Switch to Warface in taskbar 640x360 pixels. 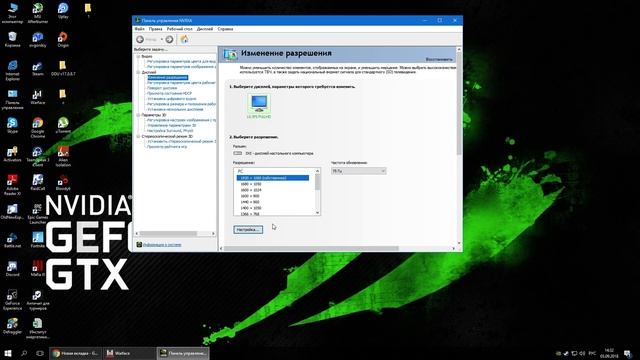[x=129, y=353]
